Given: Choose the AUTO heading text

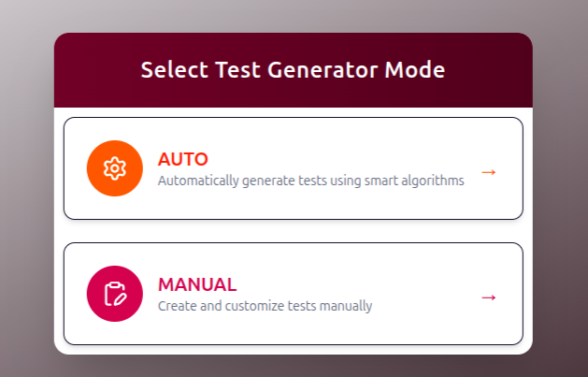Looking at the screenshot, I should (x=182, y=159).
